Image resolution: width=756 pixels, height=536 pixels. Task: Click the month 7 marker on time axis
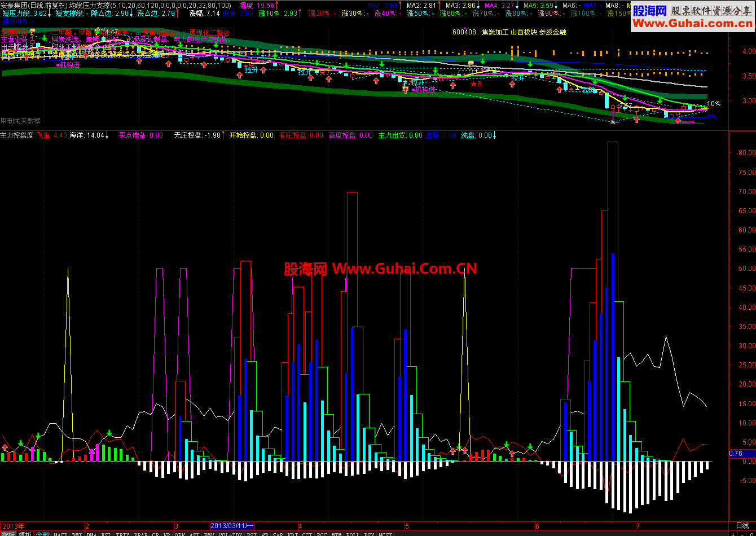pyautogui.click(x=638, y=525)
